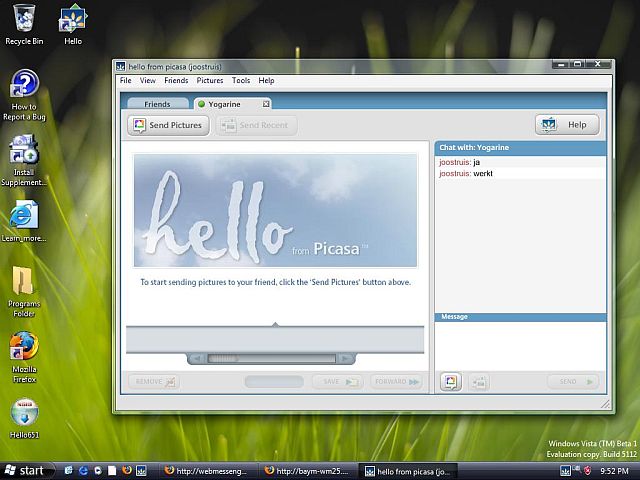Click the tray expander triangle above picture strip
Viewport: 640px width, 480px height.
pyautogui.click(x=276, y=324)
